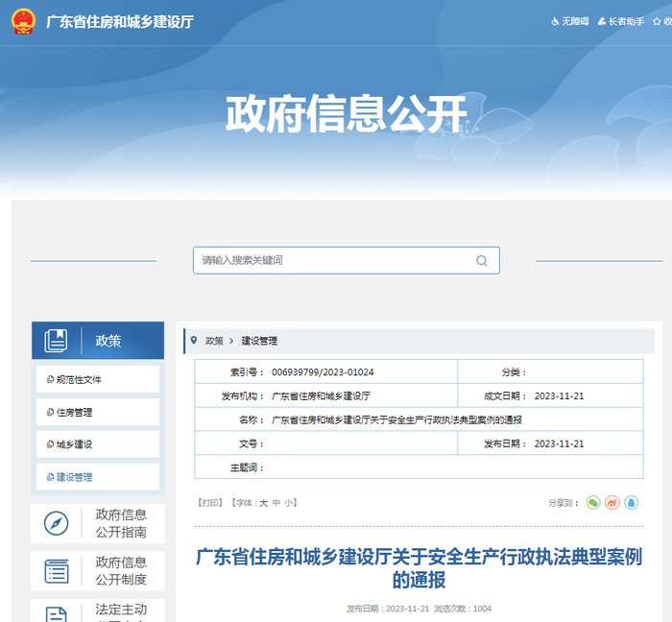Open 长者助手 elder assistant
Viewport: 672px width, 622px height.
click(621, 21)
